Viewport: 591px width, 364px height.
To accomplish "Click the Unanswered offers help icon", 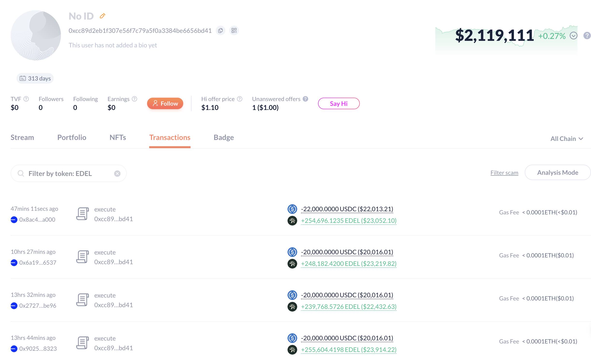I will click(305, 99).
